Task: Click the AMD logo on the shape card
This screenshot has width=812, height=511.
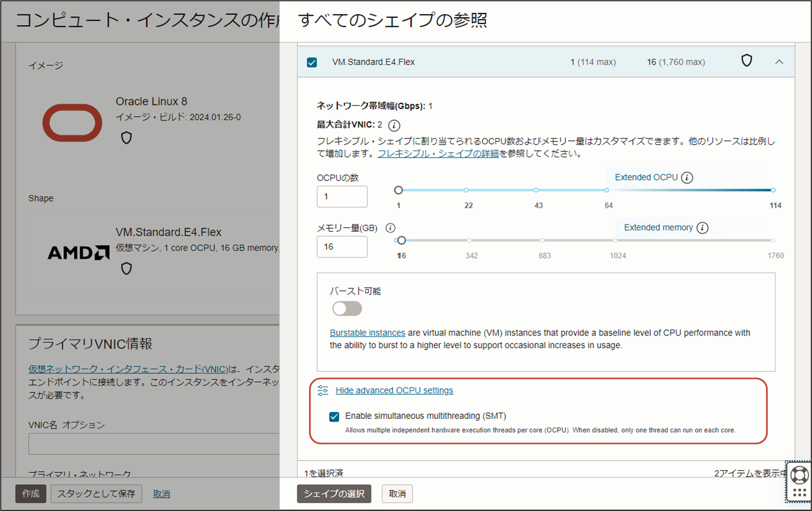Action: pos(78,252)
